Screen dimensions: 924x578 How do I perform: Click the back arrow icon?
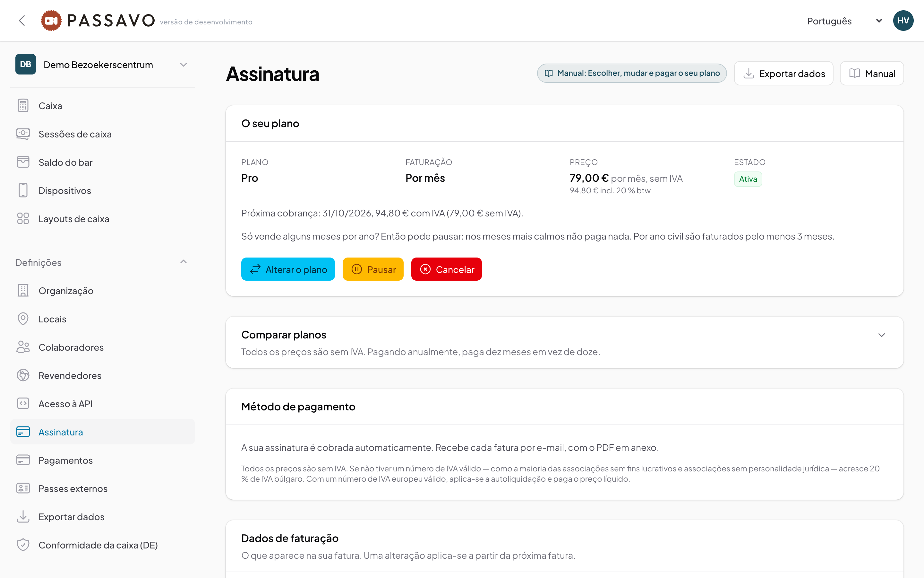(22, 21)
